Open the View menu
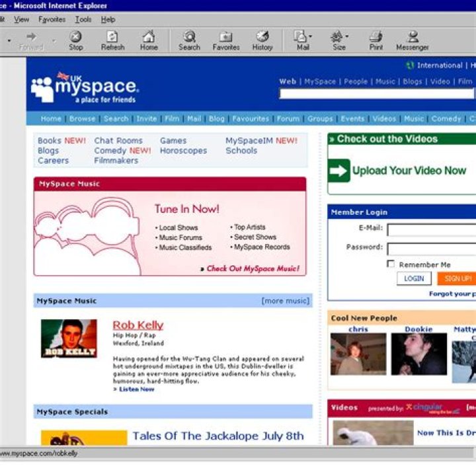This screenshot has height=476, width=476. point(22,19)
